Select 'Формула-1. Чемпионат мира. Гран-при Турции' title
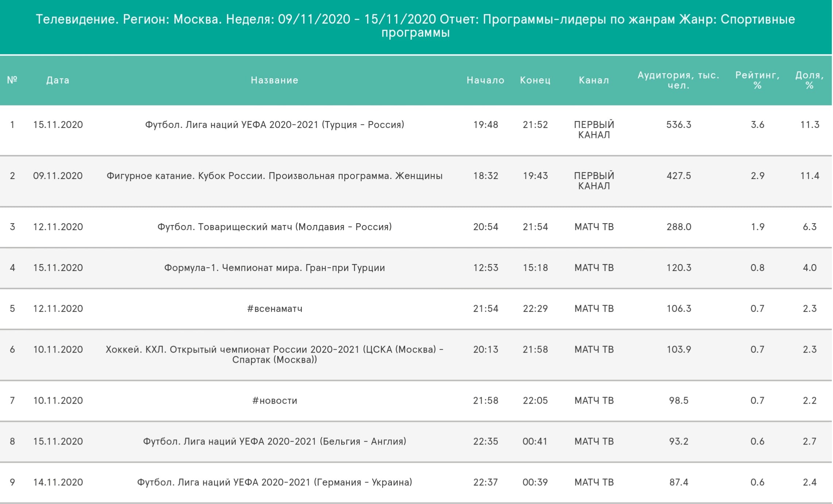Viewport: 833px width, 504px height. [274, 268]
